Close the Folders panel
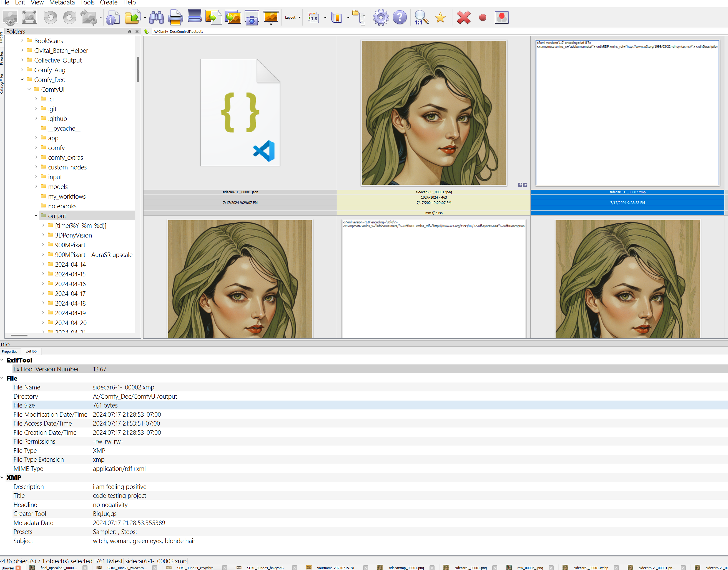 pyautogui.click(x=137, y=31)
